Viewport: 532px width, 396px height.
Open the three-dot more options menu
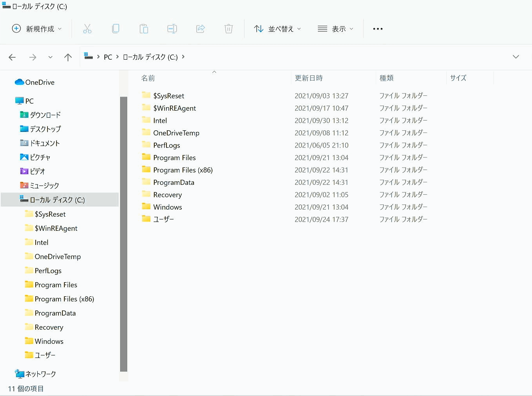pyautogui.click(x=378, y=29)
